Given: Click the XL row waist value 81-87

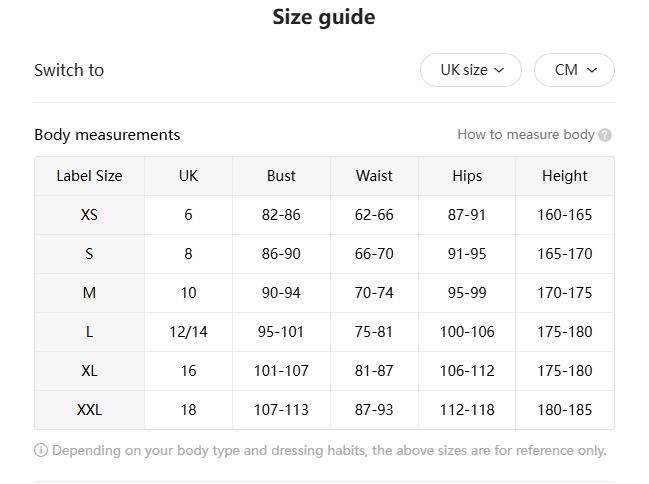Looking at the screenshot, I should point(374,371).
